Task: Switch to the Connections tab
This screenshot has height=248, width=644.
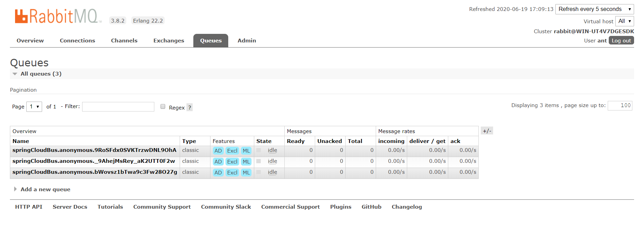Action: [x=77, y=40]
